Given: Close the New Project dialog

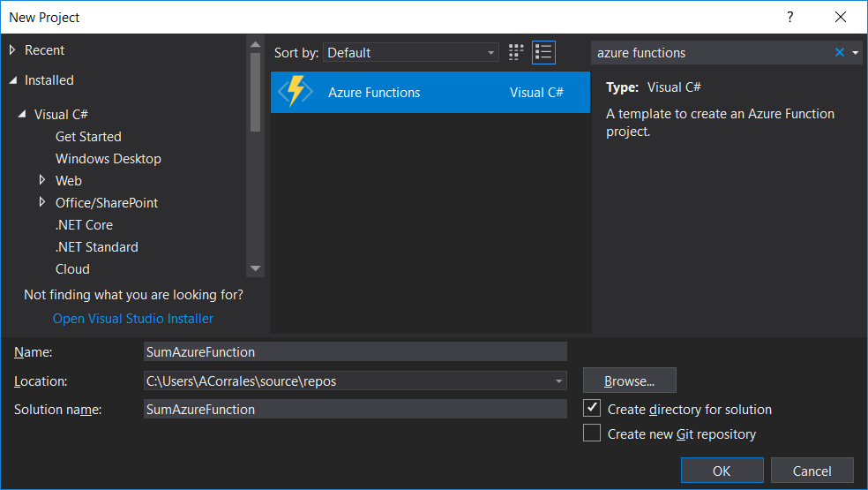Looking at the screenshot, I should 841,17.
